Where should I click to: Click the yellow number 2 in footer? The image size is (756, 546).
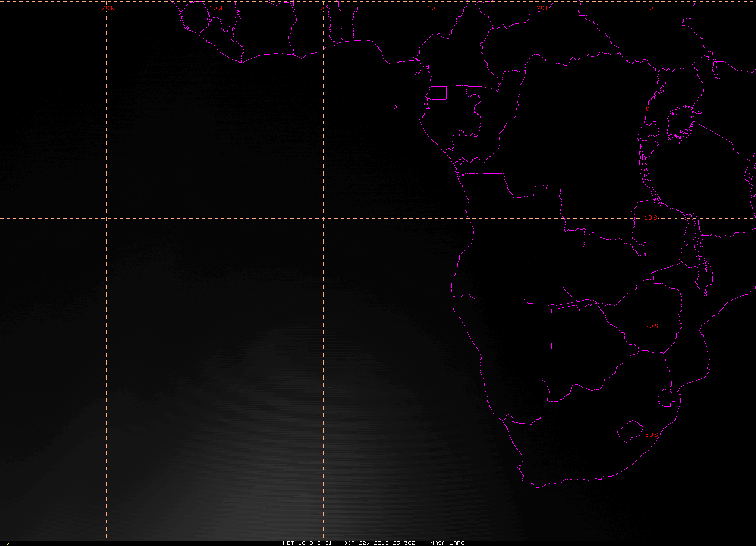[8, 543]
